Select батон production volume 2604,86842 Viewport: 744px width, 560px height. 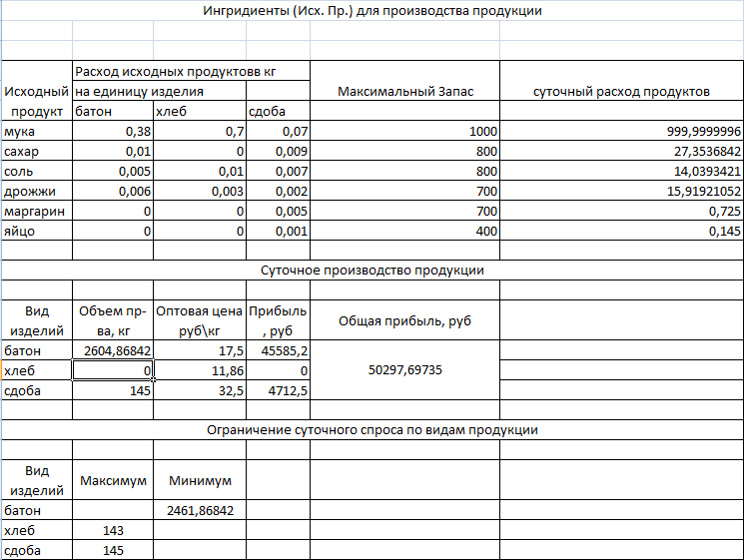coord(113,350)
